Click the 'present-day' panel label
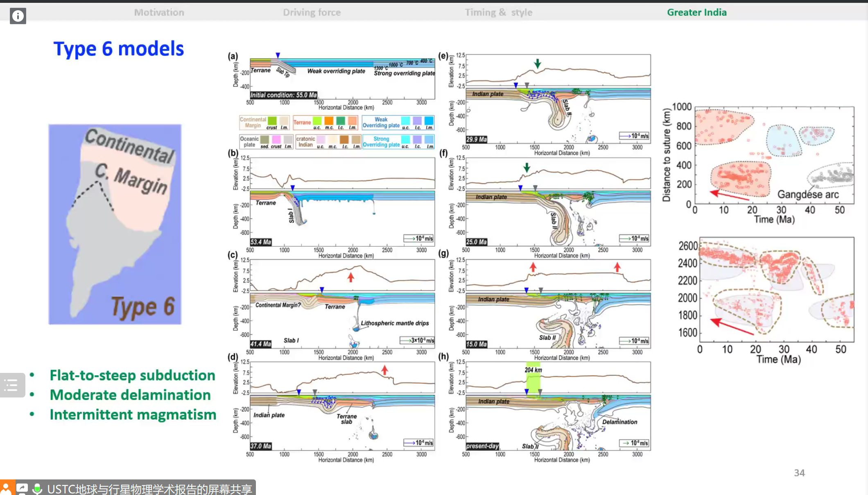 coord(482,446)
